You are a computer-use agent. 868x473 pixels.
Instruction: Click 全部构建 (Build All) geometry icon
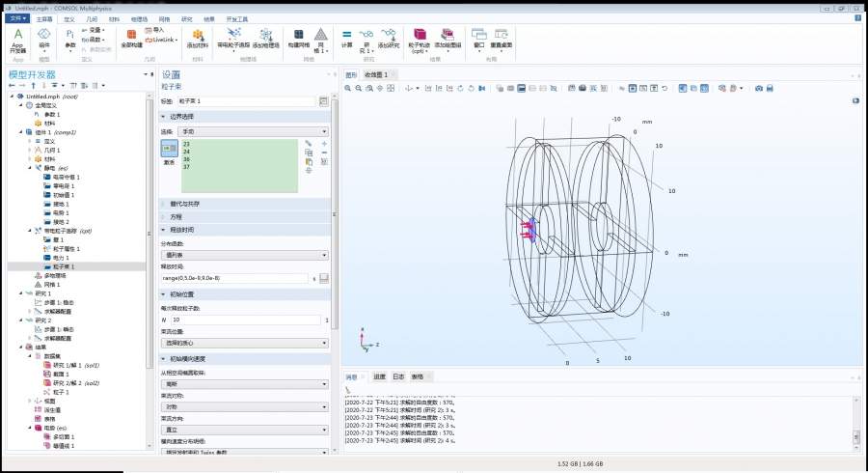click(x=132, y=38)
